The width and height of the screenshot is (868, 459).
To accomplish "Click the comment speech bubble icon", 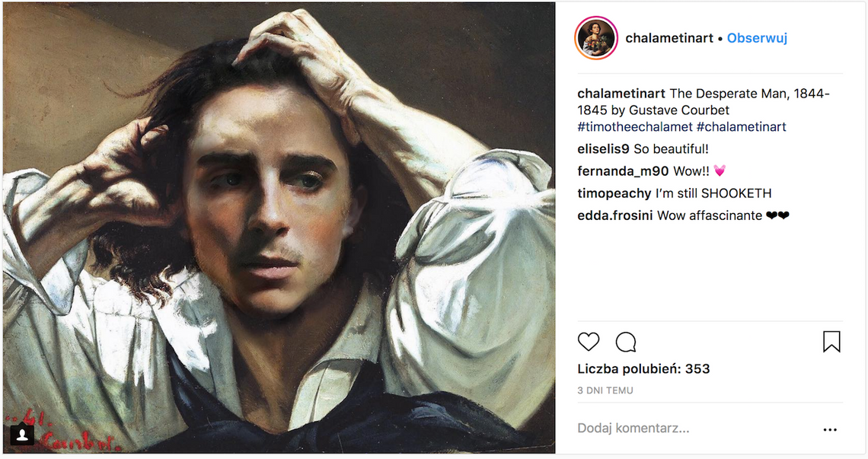I will pyautogui.click(x=626, y=342).
